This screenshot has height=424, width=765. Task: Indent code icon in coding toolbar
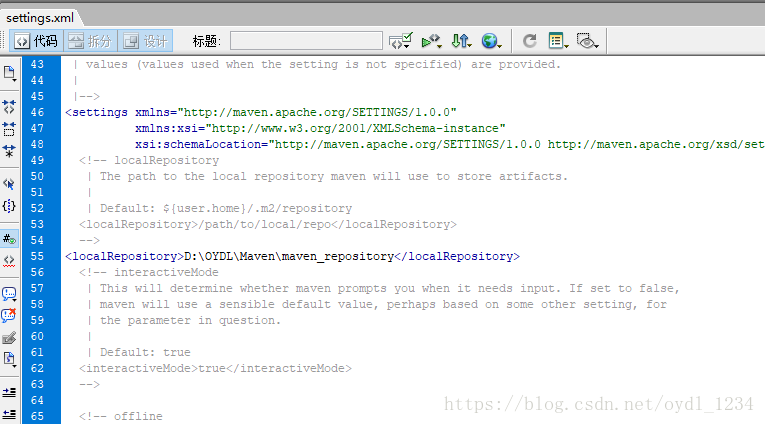(9, 392)
